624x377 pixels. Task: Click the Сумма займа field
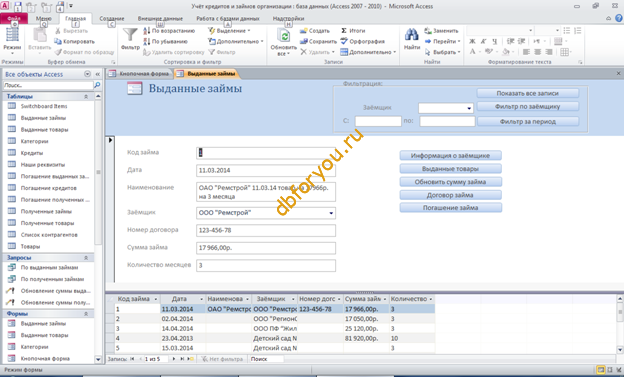[x=266, y=248]
